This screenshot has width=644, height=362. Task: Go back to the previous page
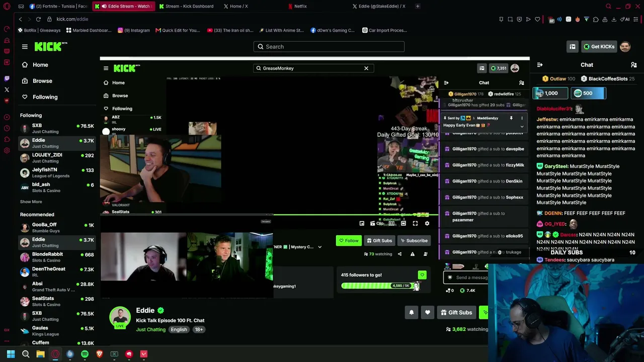tap(20, 19)
